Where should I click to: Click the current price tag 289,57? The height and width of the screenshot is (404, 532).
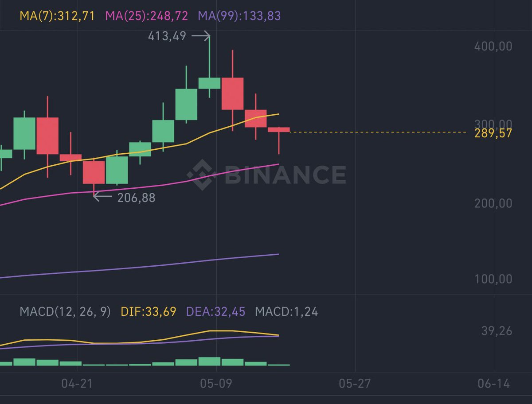tap(493, 133)
